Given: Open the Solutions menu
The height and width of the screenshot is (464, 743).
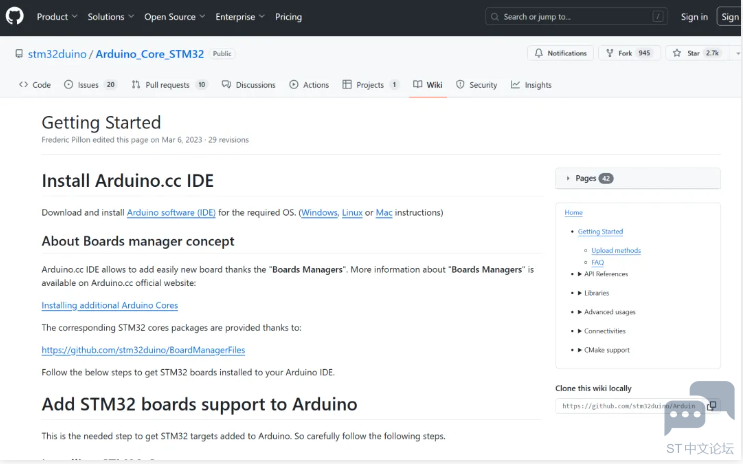Looking at the screenshot, I should pyautogui.click(x=110, y=17).
